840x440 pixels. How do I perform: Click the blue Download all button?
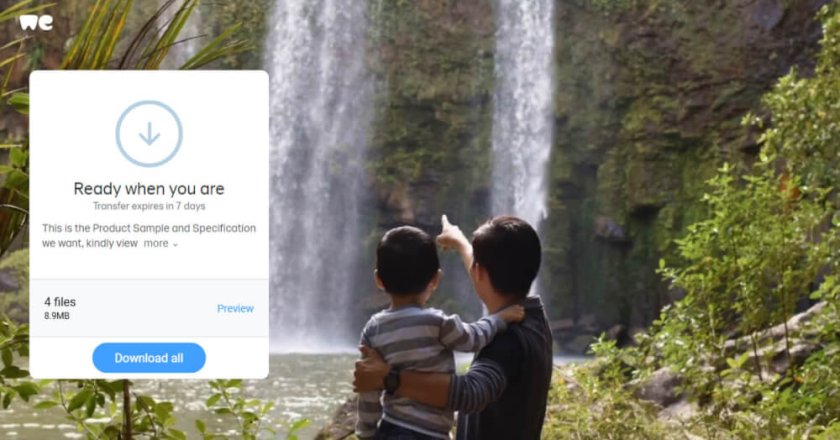[149, 358]
